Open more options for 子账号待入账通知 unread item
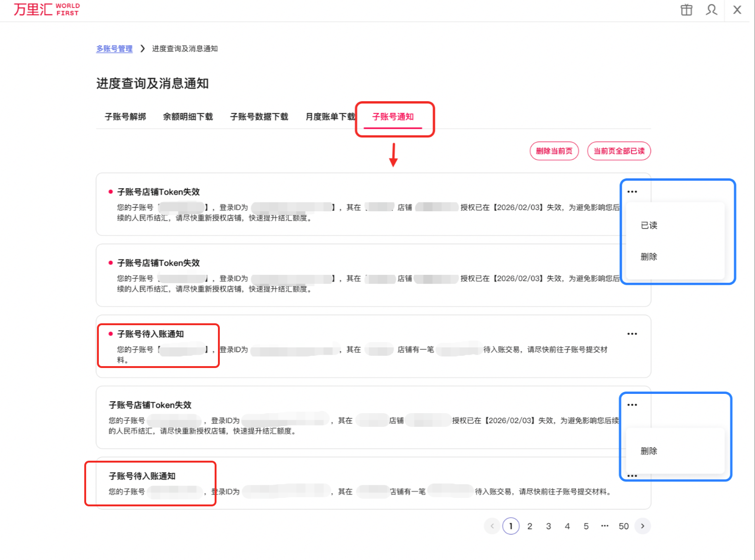 (632, 334)
